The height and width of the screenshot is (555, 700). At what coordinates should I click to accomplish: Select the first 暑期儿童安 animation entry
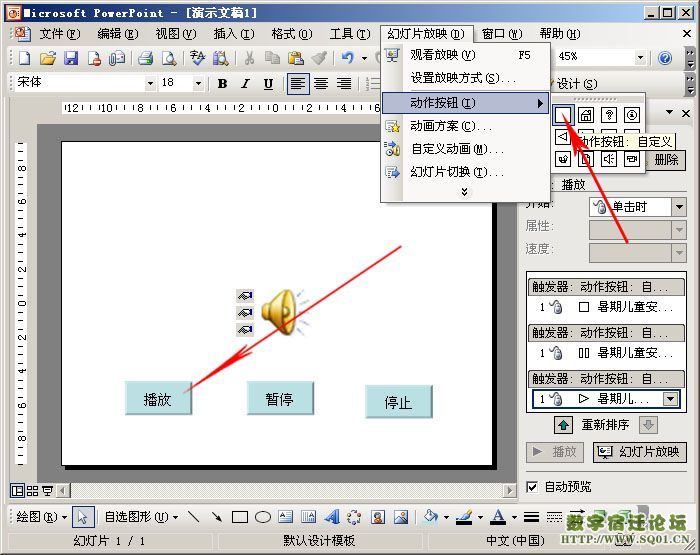pos(606,307)
